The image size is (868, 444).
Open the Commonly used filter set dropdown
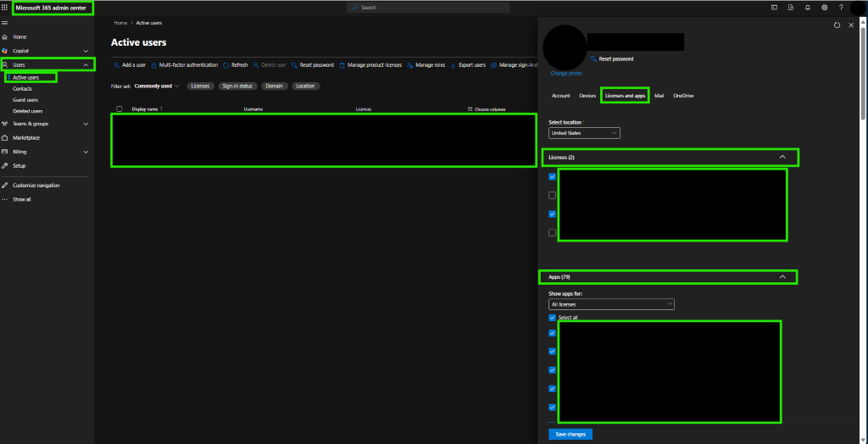point(157,86)
